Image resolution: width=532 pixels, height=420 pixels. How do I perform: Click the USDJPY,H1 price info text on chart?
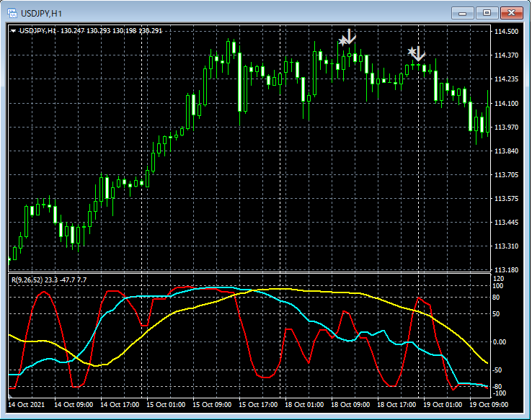point(90,31)
